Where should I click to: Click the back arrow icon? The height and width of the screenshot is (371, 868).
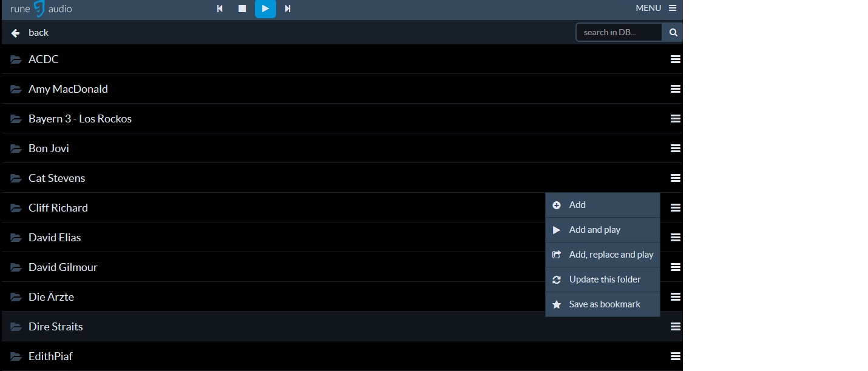pos(16,33)
